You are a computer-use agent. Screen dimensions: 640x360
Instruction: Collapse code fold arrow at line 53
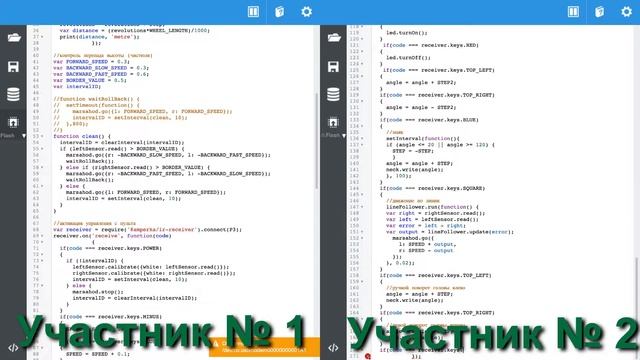click(42, 136)
